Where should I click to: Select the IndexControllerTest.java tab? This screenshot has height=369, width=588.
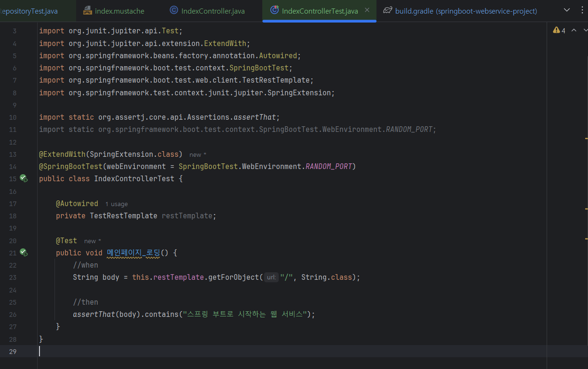pyautogui.click(x=320, y=11)
